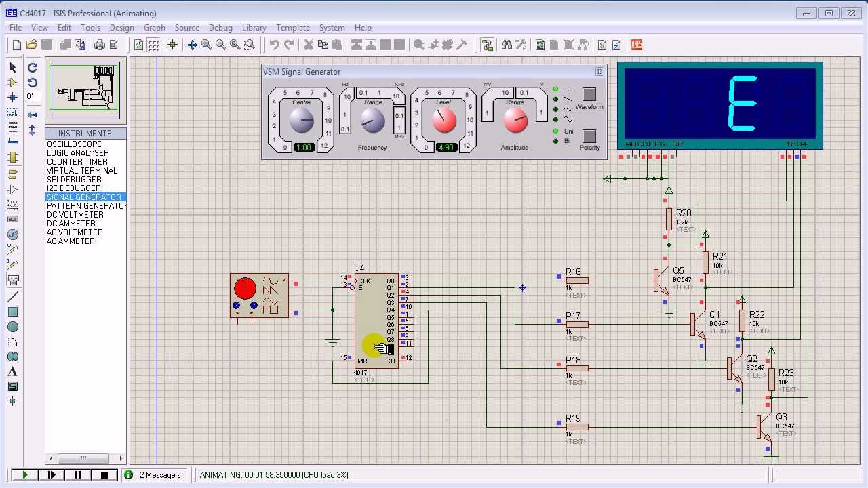Select VIRTUAL TERMINAL in the instruments list

(x=85, y=171)
